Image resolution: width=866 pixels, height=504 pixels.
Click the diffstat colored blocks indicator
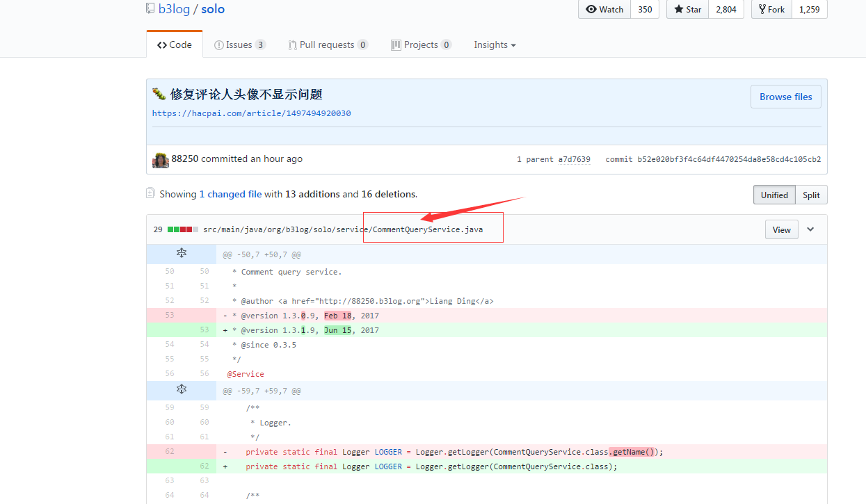[183, 229]
